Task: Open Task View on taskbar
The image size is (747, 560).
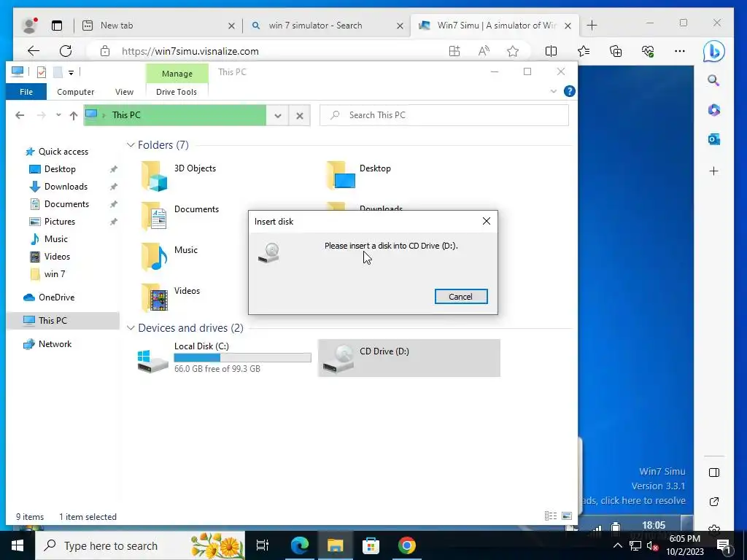Action: 263,545
